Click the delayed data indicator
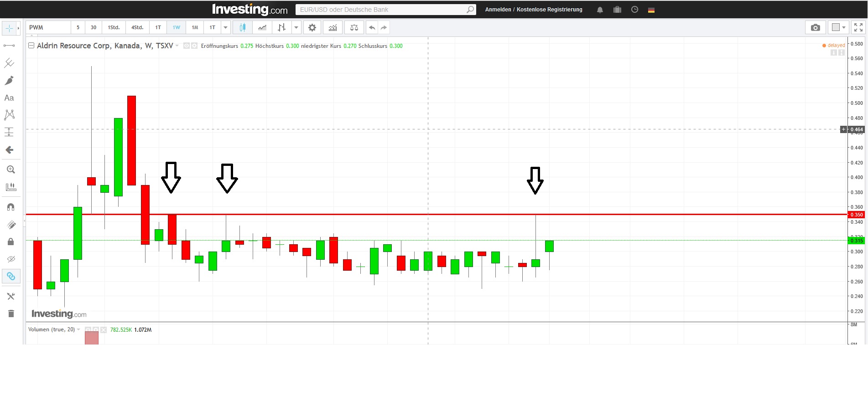 click(834, 46)
